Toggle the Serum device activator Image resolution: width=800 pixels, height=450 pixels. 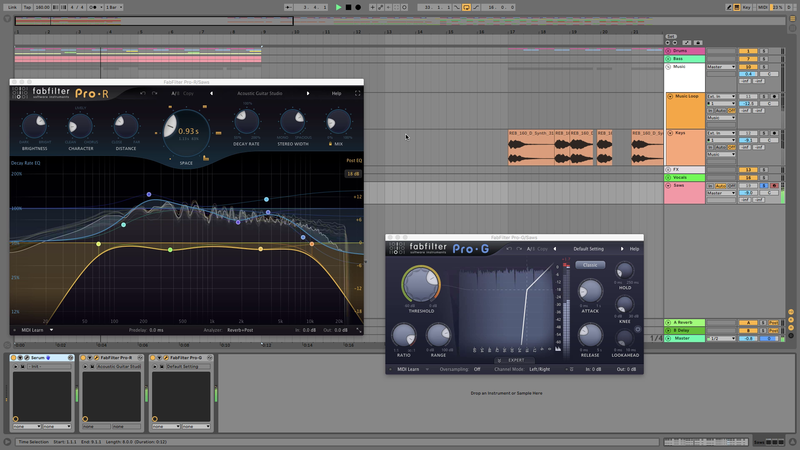click(x=13, y=358)
